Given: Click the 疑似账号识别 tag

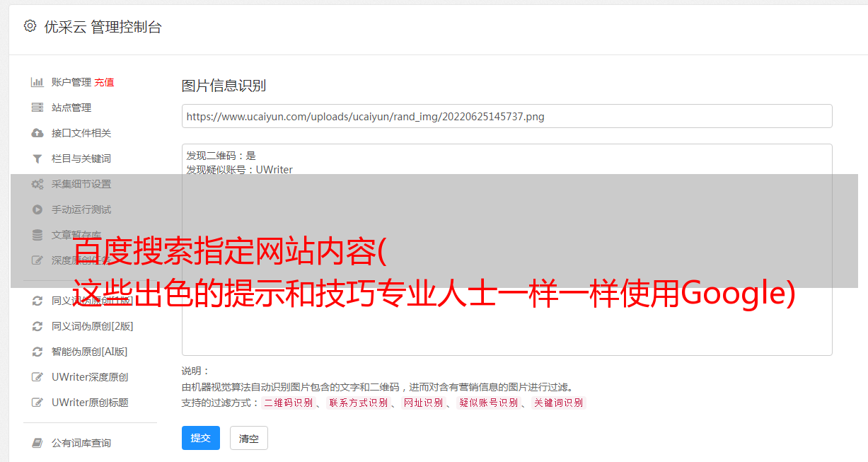Looking at the screenshot, I should coord(488,403).
